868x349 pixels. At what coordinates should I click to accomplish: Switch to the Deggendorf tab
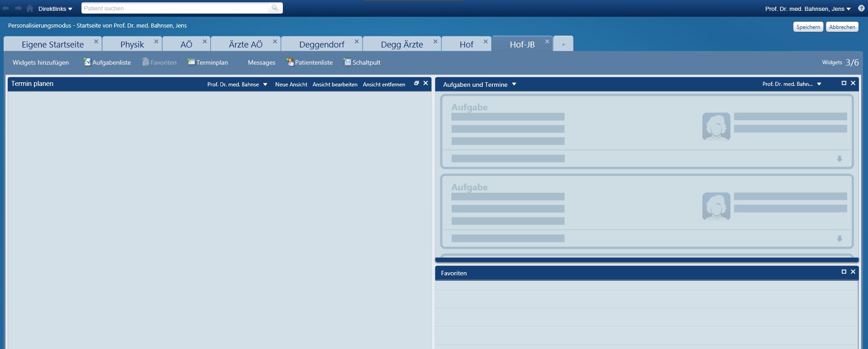click(321, 44)
